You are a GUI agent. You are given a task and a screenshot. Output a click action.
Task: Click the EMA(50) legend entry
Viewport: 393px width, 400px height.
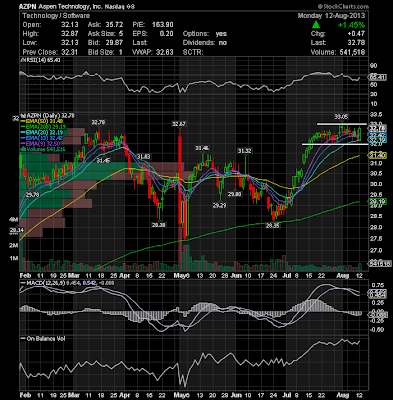pyautogui.click(x=41, y=121)
